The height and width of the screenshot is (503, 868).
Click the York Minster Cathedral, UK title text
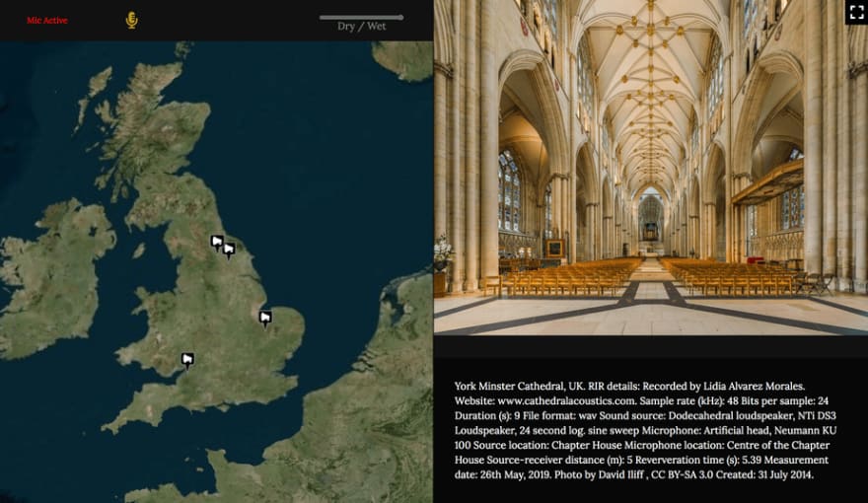519,387
